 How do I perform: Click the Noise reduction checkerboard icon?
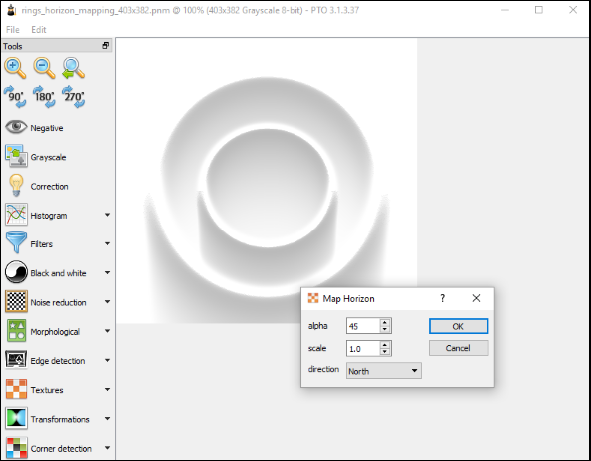16,301
